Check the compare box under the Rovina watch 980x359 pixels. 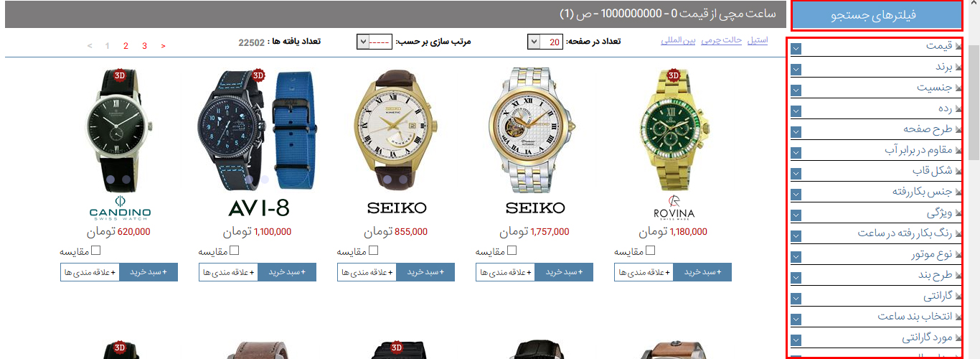tap(651, 251)
